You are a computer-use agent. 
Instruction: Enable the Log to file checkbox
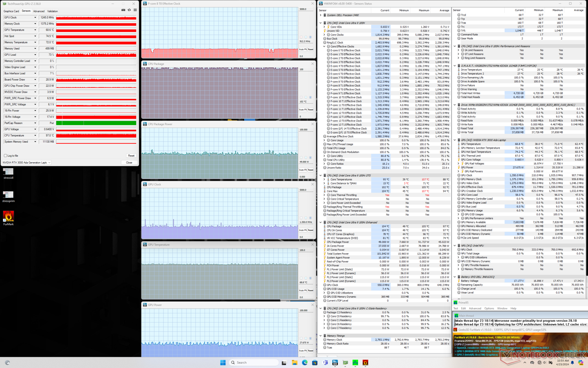6,156
